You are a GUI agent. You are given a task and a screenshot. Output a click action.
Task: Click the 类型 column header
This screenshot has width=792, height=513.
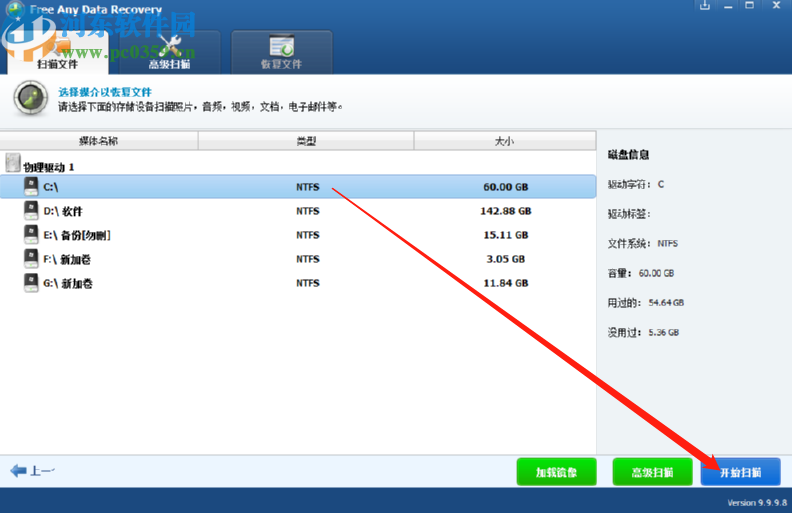click(x=306, y=141)
